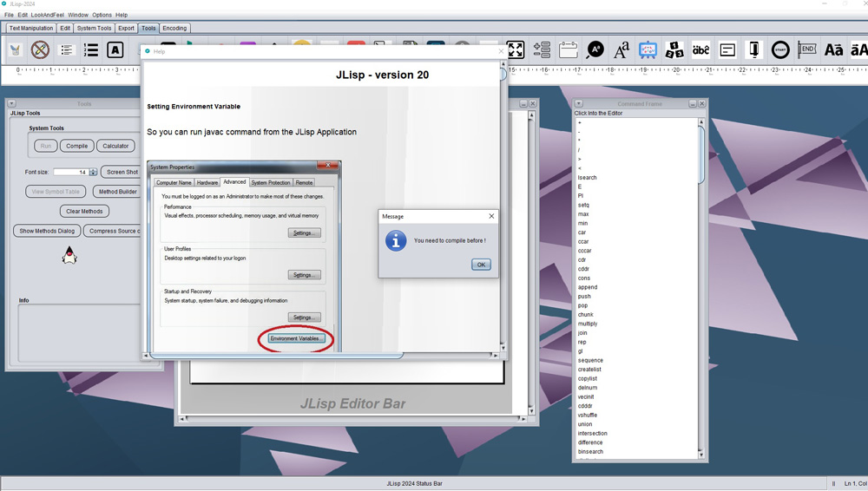Select the numbered list toolbar icon
This screenshot has height=491, width=868.
click(91, 50)
